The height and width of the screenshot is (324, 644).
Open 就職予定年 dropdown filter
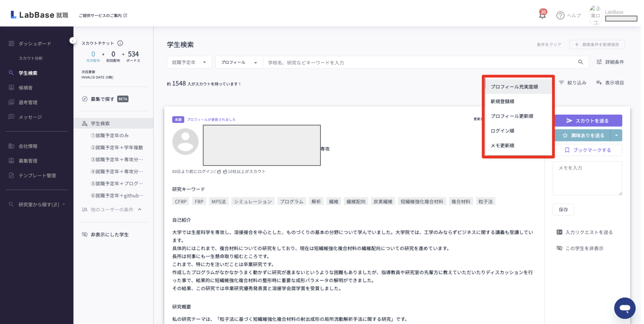click(189, 62)
